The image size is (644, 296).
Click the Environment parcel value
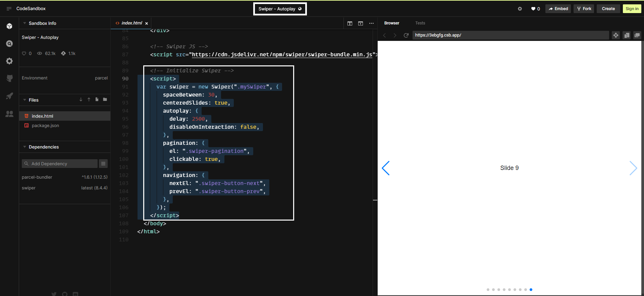pos(101,78)
